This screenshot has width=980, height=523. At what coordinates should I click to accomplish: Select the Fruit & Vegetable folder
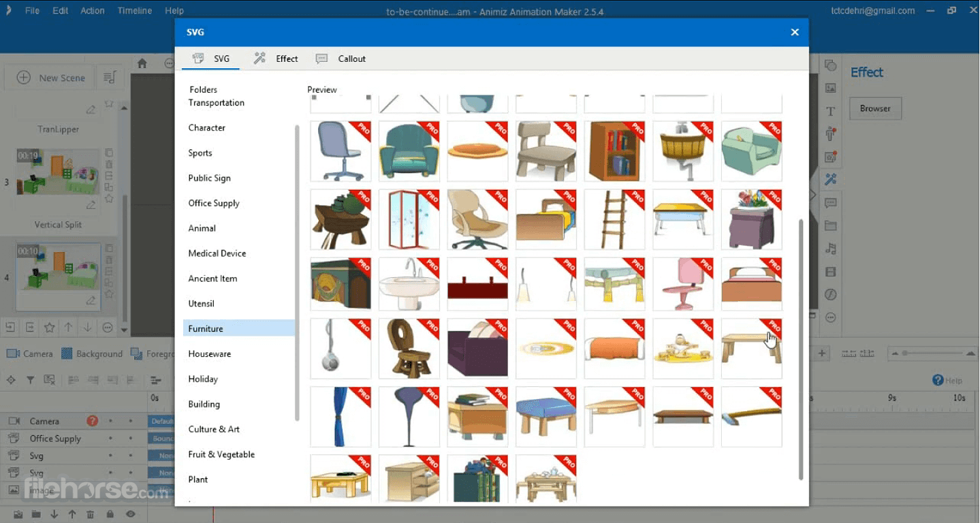click(x=221, y=454)
